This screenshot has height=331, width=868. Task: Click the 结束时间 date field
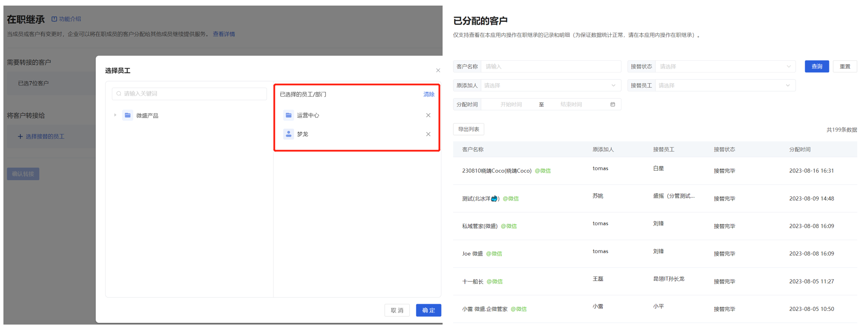click(571, 104)
